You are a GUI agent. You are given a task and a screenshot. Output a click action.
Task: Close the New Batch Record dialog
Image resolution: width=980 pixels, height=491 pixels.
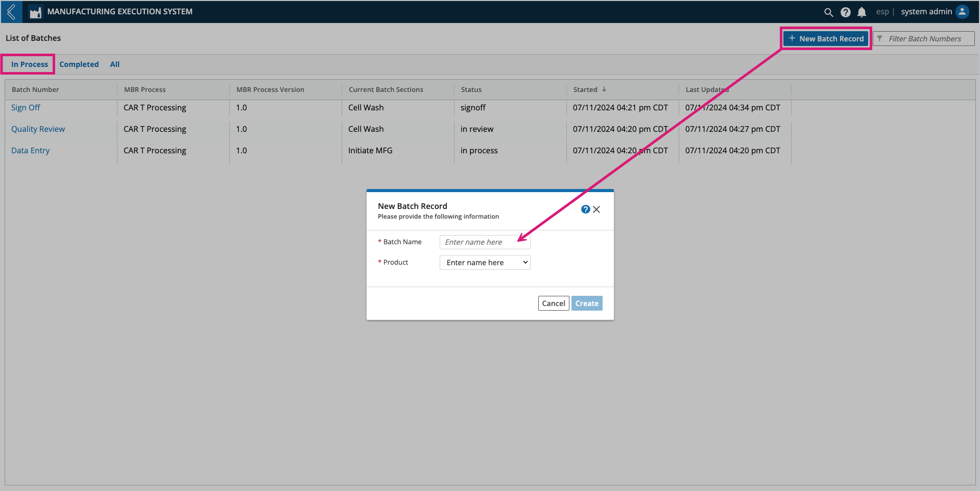(596, 209)
